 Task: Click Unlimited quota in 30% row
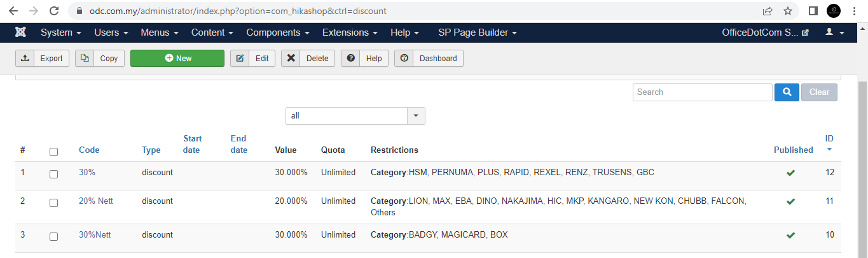(338, 173)
